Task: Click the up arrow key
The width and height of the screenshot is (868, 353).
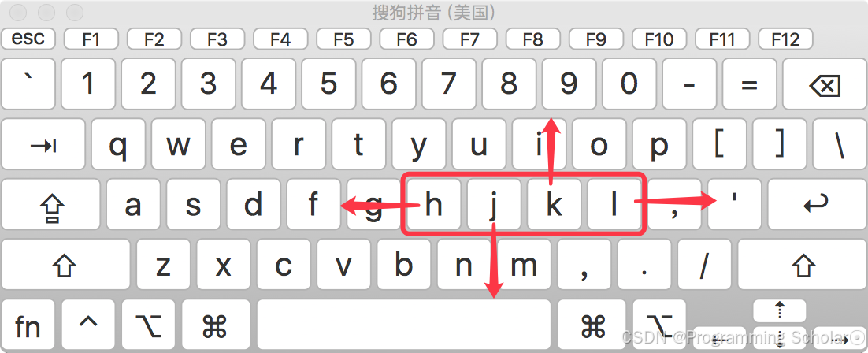Action: [x=780, y=311]
